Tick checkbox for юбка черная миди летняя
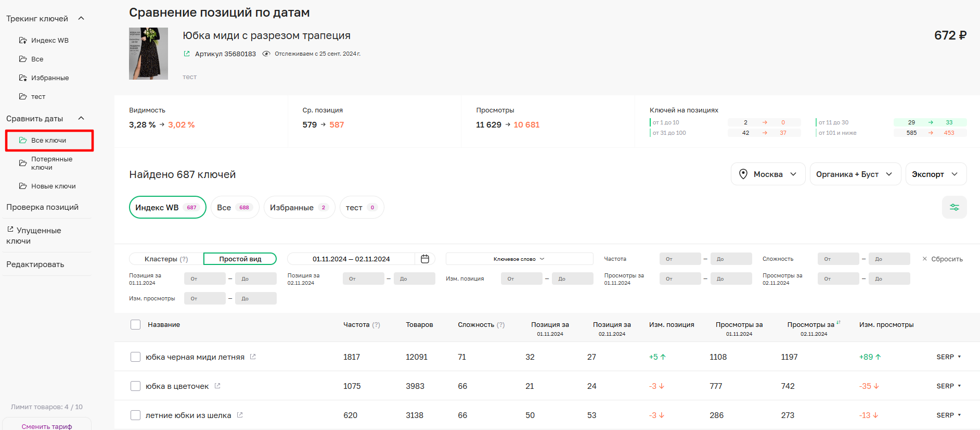 tap(136, 357)
